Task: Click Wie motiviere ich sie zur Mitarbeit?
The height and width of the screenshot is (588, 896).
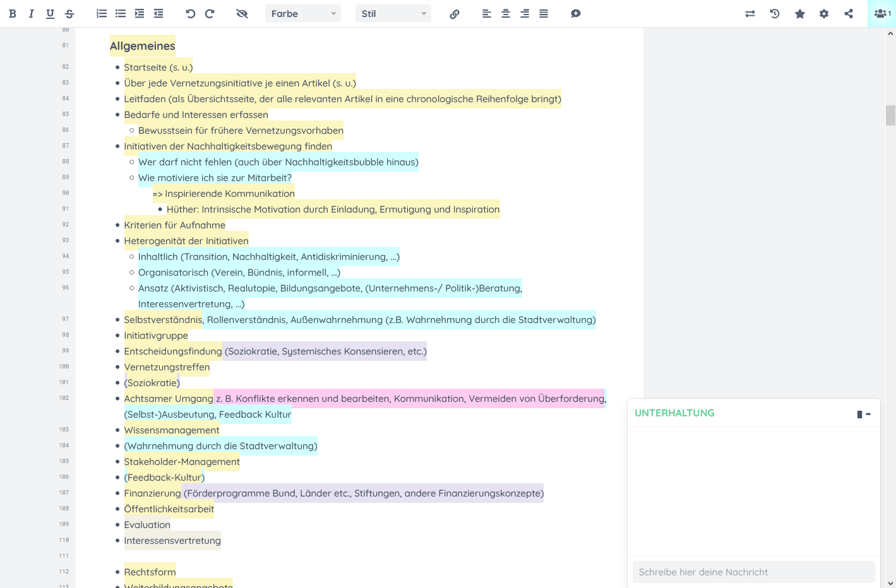Action: (215, 178)
